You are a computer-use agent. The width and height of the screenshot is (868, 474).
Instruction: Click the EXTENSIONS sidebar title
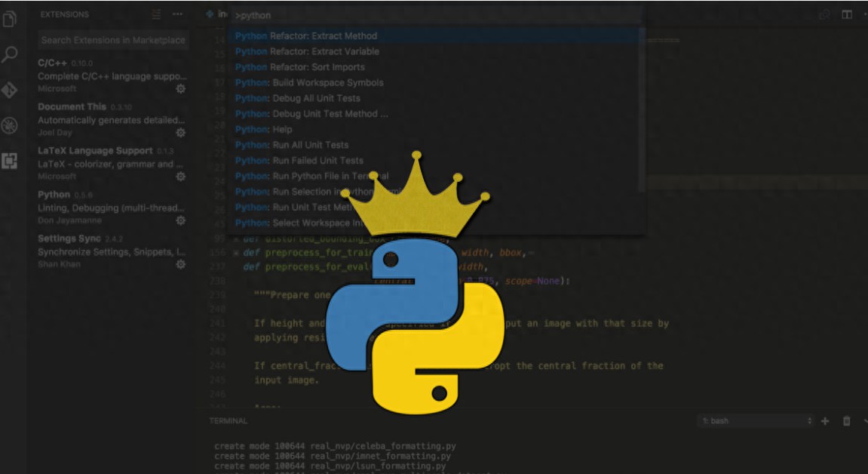point(65,14)
